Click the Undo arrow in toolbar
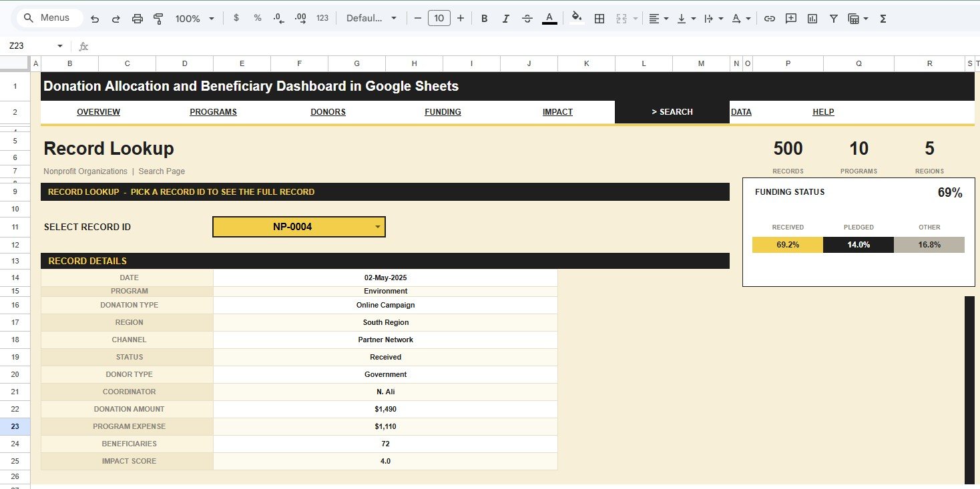This screenshot has width=980, height=489. (95, 19)
